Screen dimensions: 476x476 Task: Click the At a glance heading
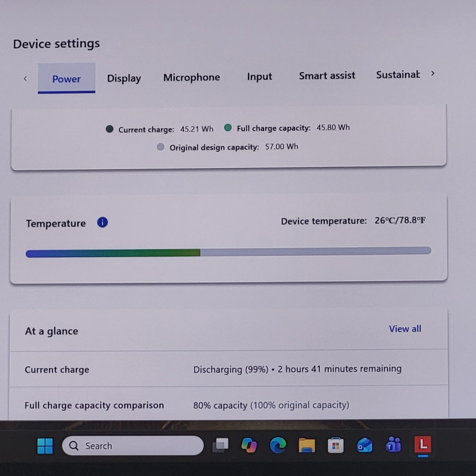tap(52, 331)
